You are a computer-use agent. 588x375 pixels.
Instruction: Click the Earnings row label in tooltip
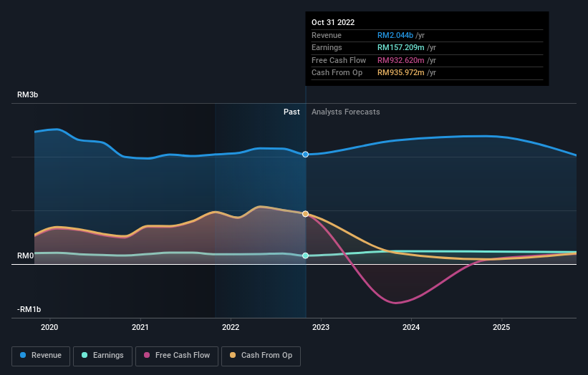(x=327, y=47)
